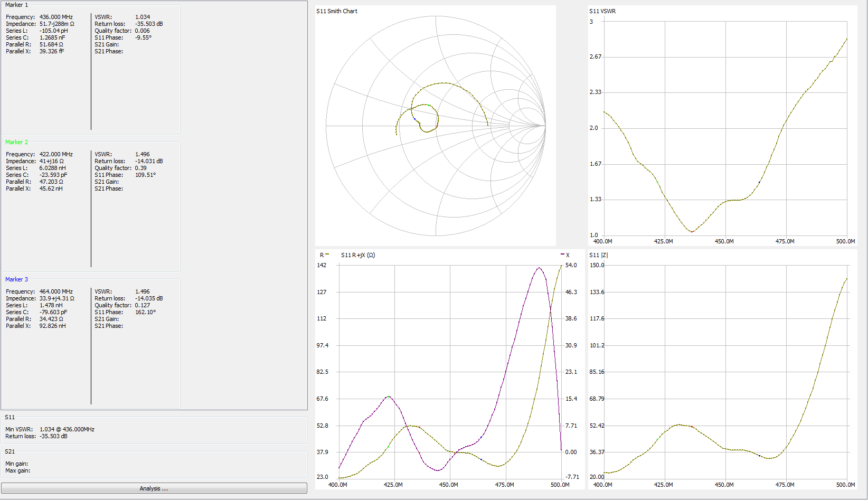Click Marker 2 impedance 41+j16 Ω
The image size is (868, 500).
pyautogui.click(x=51, y=161)
